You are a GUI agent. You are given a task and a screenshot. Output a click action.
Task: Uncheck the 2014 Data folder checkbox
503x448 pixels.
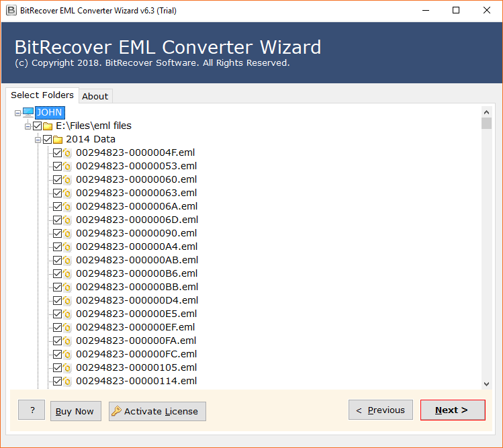(x=48, y=140)
